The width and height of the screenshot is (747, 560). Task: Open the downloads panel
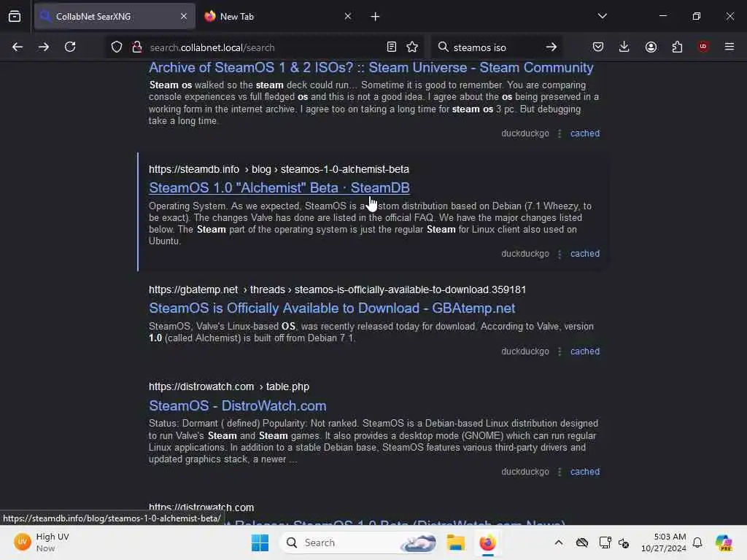tap(624, 47)
